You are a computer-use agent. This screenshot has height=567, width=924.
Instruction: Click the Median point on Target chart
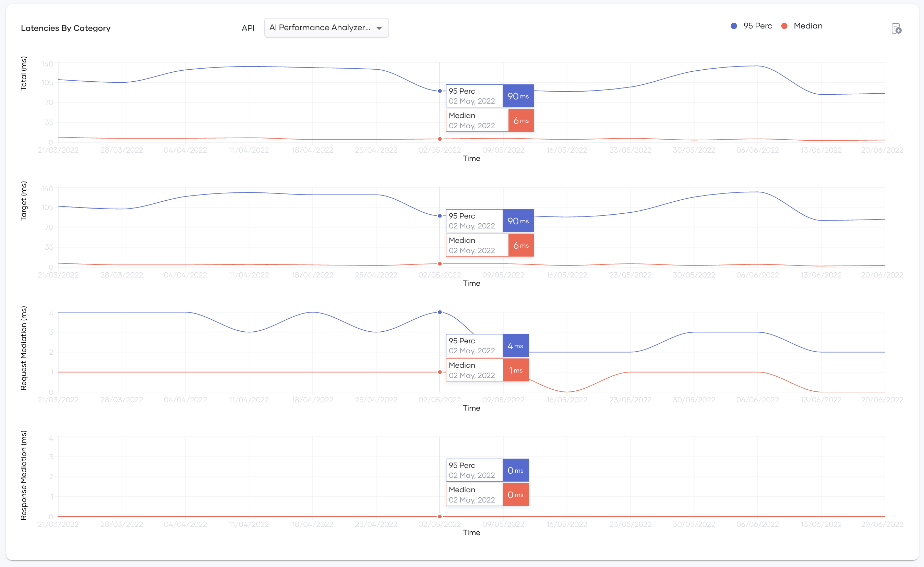(440, 264)
